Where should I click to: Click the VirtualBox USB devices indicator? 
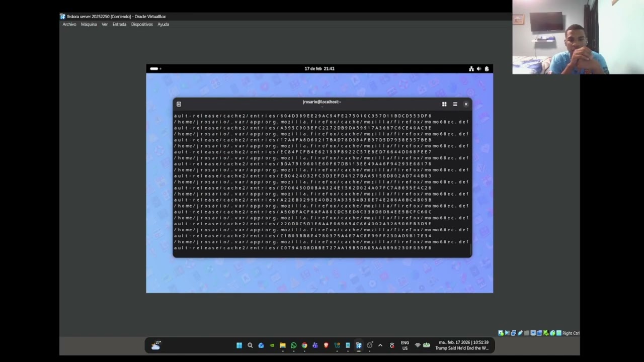pyautogui.click(x=520, y=333)
